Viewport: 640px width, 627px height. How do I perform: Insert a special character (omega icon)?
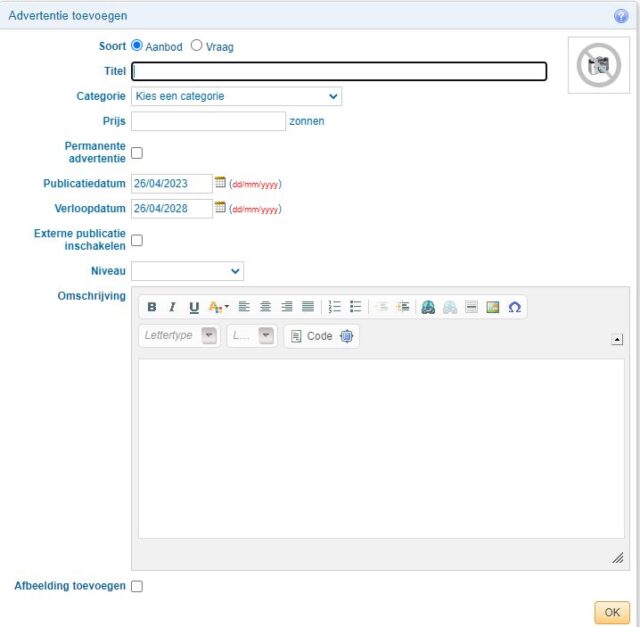coord(514,308)
